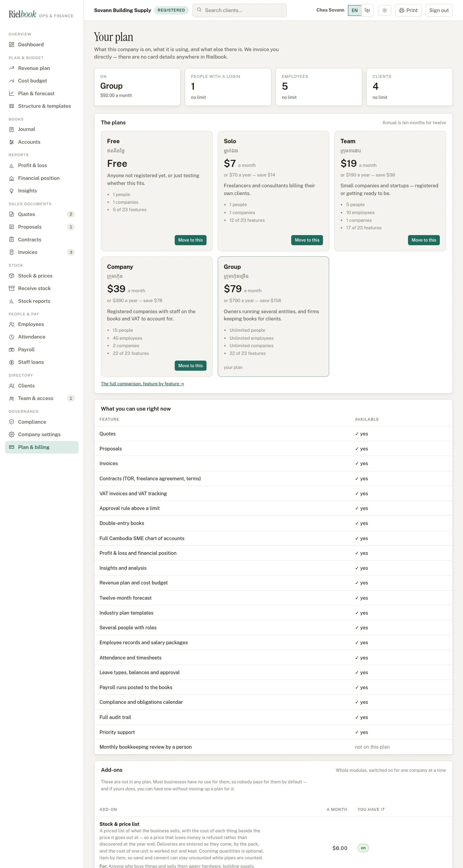Go to Quotes sidebar entry
This screenshot has height=868, width=463.
coord(42,214)
